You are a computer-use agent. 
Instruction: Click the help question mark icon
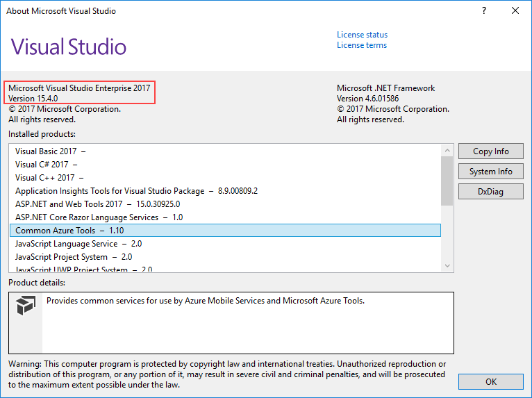click(x=484, y=11)
